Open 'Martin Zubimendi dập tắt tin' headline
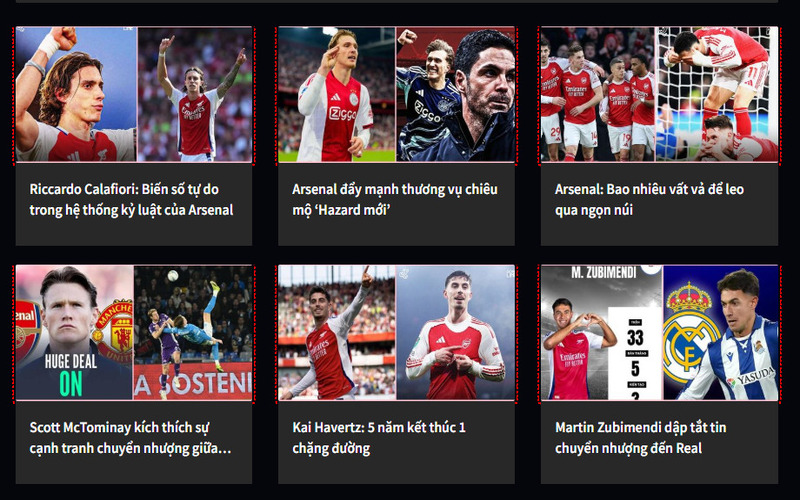This screenshot has width=800, height=500. tap(640, 438)
